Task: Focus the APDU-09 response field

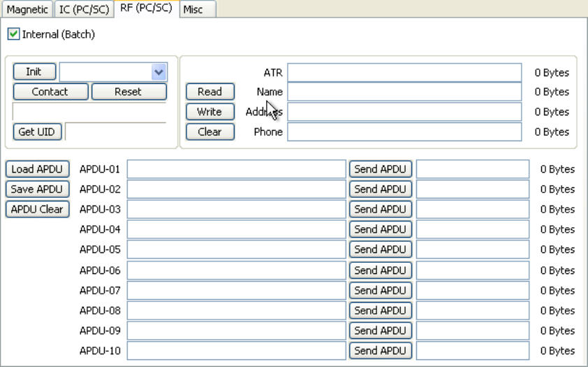Action: (x=473, y=331)
